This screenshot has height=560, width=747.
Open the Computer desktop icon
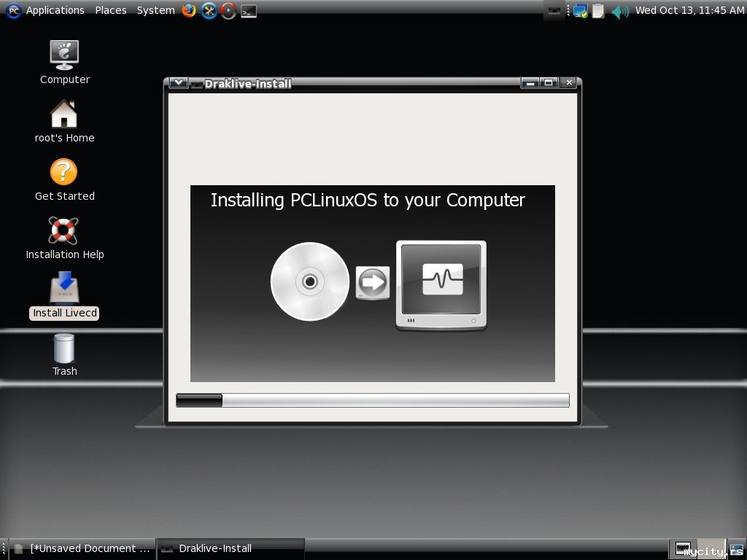click(64, 55)
